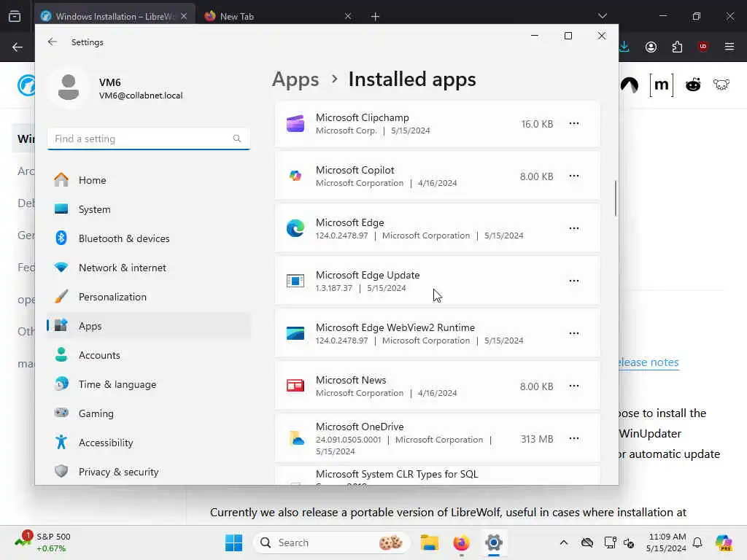Click the Matrix [m] icon on webpage
This screenshot has width=747, height=560.
pos(661,85)
